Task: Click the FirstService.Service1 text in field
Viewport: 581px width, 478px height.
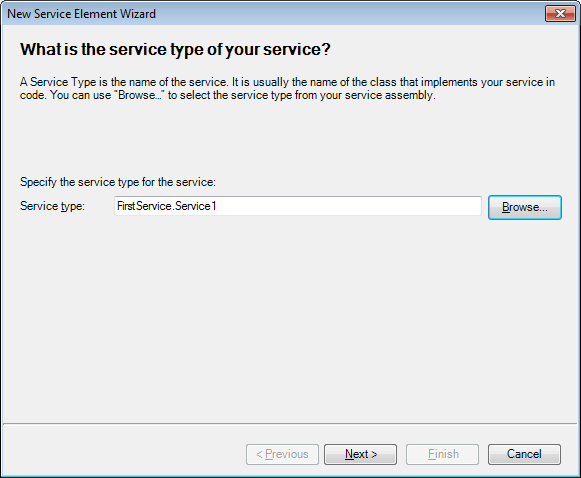Action: (x=166, y=206)
